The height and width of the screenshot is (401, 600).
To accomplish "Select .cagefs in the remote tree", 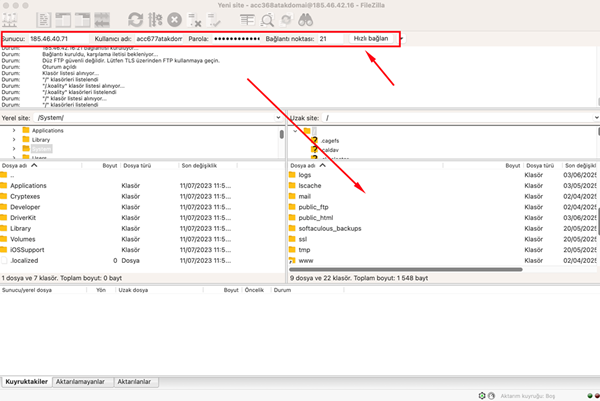I will click(330, 141).
